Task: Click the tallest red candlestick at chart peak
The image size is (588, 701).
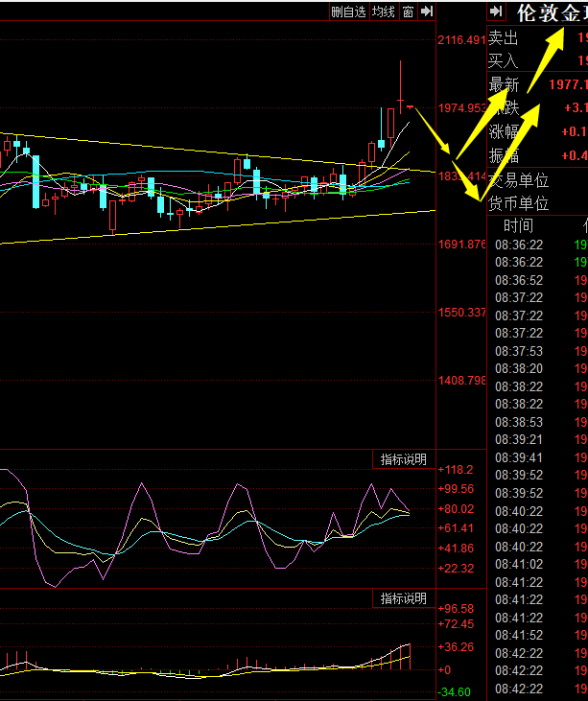Action: coord(390,124)
